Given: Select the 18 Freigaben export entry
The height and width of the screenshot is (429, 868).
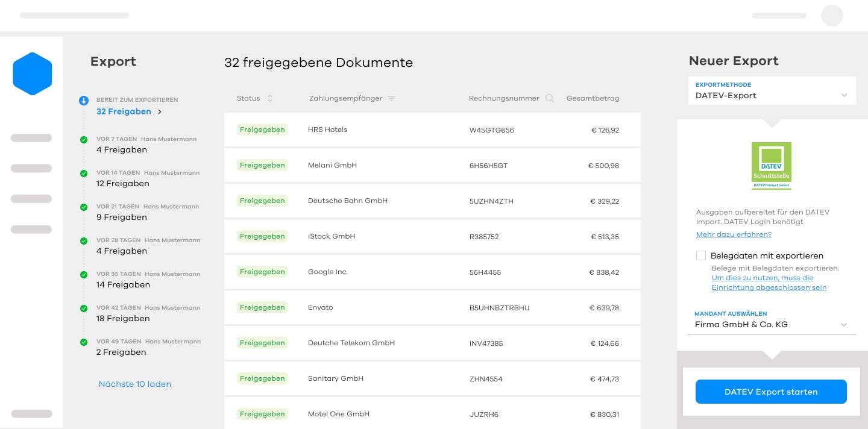Looking at the screenshot, I should [123, 319].
